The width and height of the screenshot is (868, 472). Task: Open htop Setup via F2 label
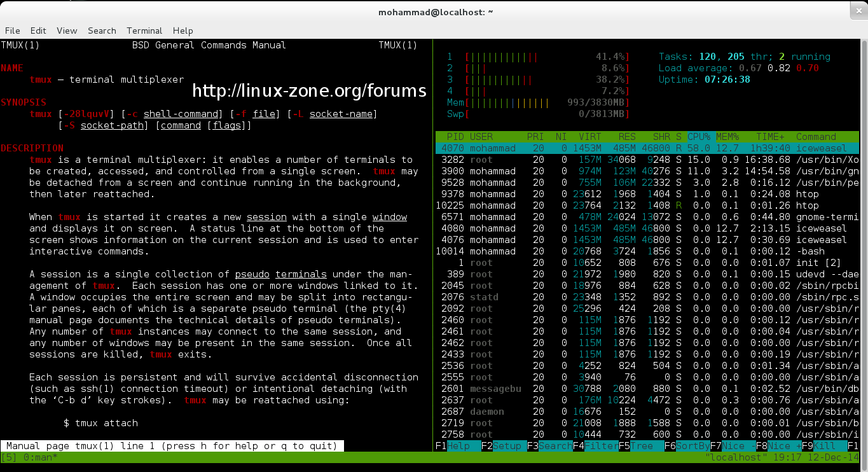pos(507,446)
